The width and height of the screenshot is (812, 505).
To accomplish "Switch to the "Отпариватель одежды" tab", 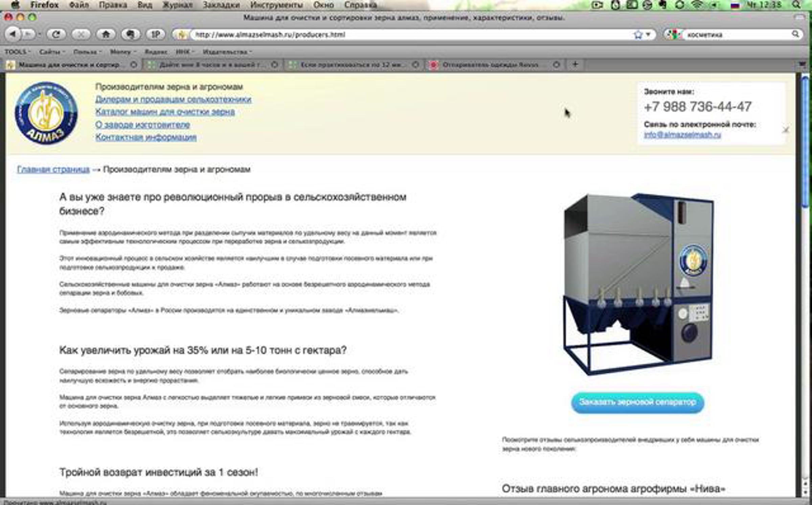I will [x=495, y=65].
